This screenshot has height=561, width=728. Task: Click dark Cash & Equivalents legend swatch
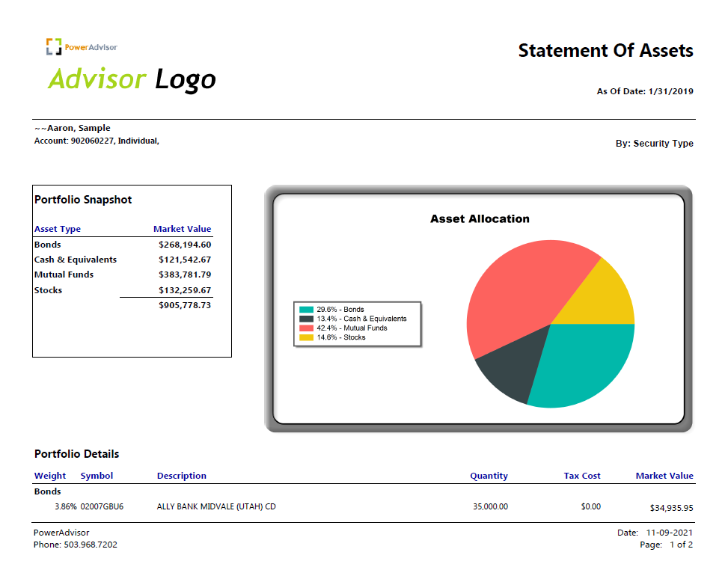307,319
